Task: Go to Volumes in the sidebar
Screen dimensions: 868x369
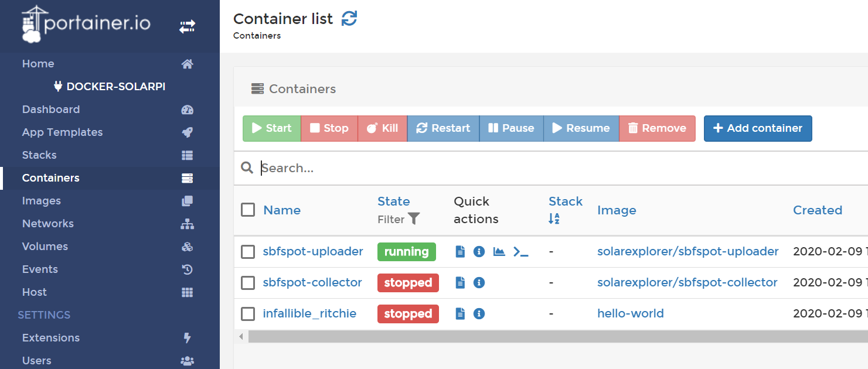Action: (45, 247)
